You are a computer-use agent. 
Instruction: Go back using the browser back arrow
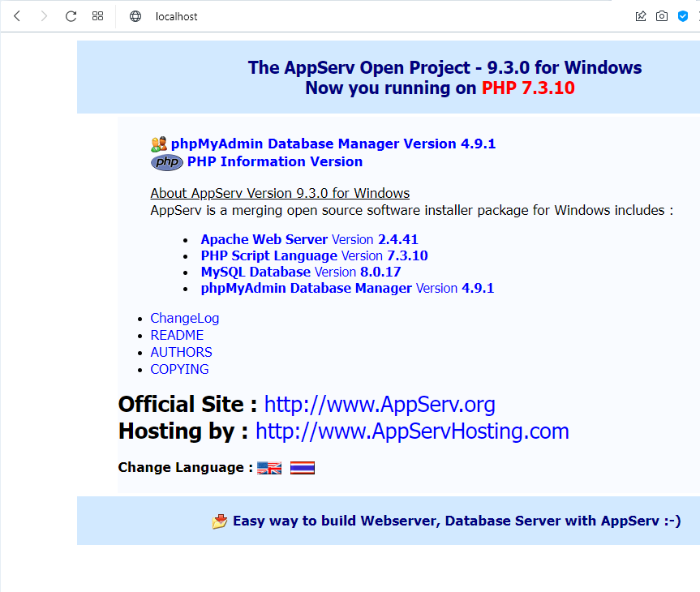17,16
